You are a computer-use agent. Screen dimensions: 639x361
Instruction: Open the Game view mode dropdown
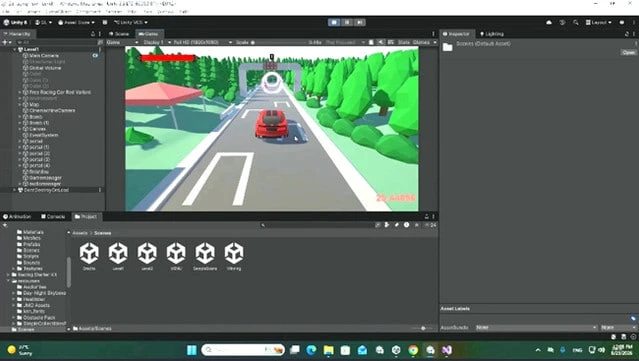pos(122,42)
